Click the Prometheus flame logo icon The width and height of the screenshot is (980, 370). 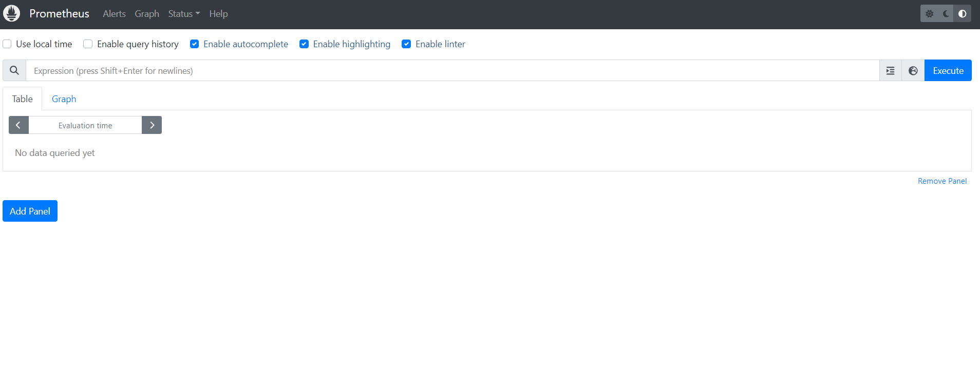coord(11,13)
